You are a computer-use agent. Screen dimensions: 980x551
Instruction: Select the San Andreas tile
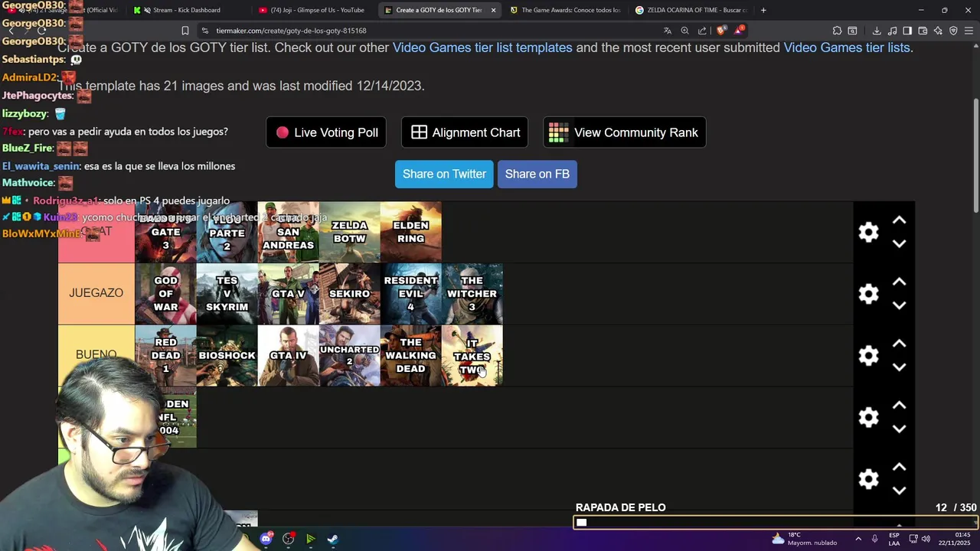click(289, 233)
